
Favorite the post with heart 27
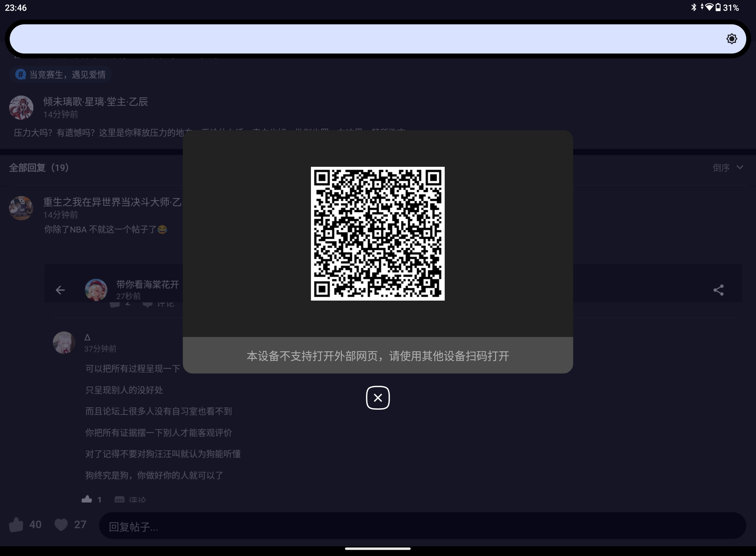(61, 524)
